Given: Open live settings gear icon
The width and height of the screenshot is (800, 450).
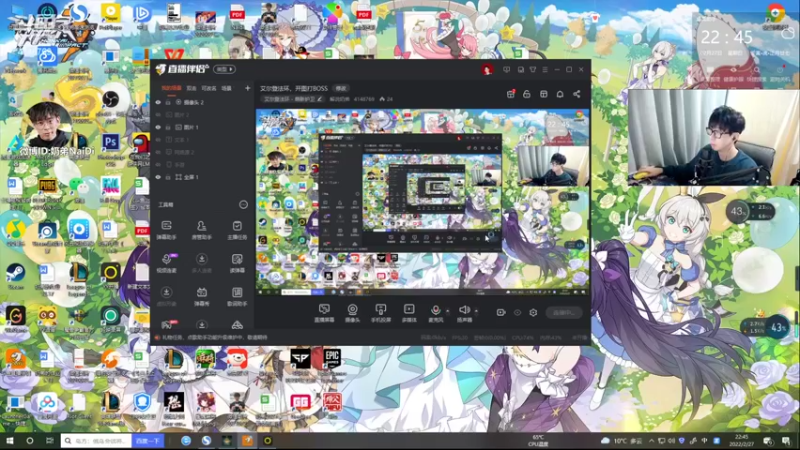Looking at the screenshot, I should coord(533,312).
